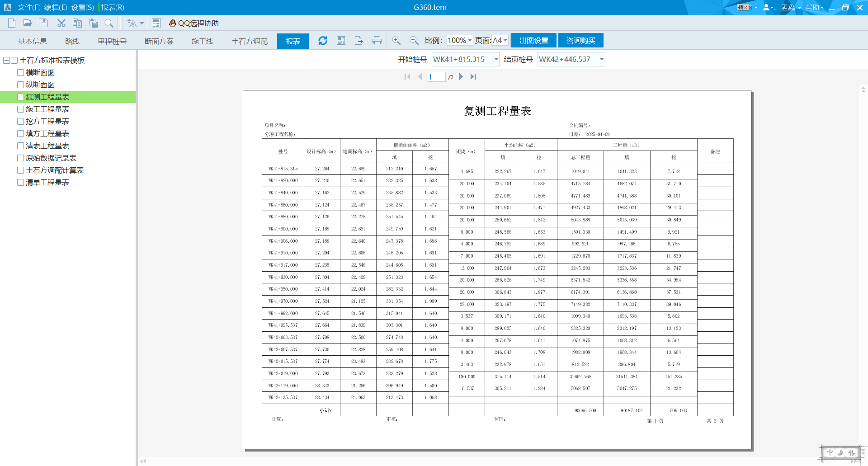Switch to the 土石方调配 tab

[250, 41]
